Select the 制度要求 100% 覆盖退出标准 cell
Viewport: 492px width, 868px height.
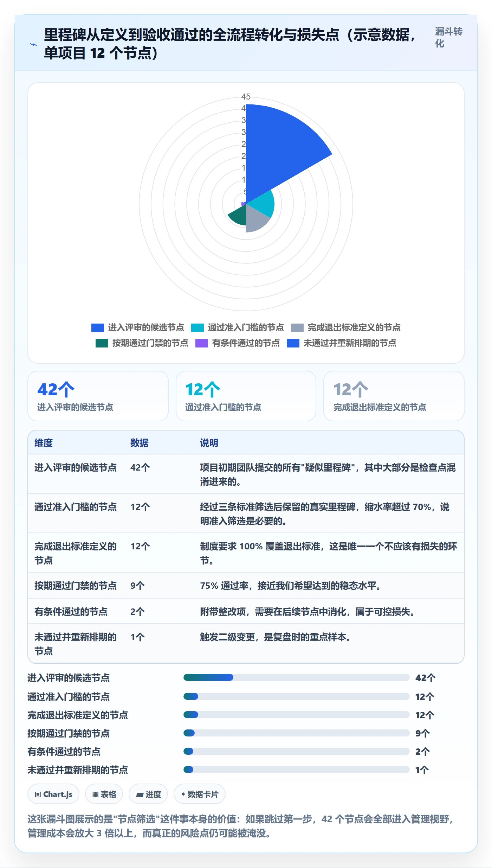click(329, 553)
